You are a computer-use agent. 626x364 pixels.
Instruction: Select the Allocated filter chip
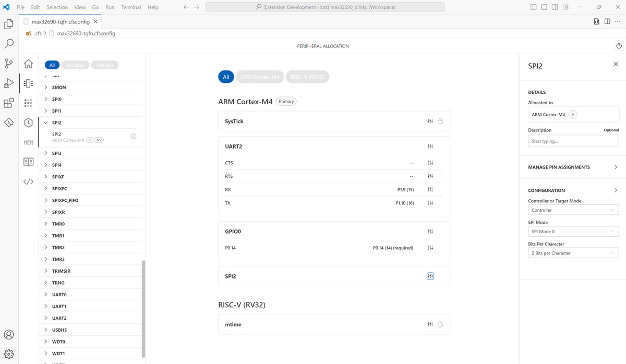click(x=75, y=65)
